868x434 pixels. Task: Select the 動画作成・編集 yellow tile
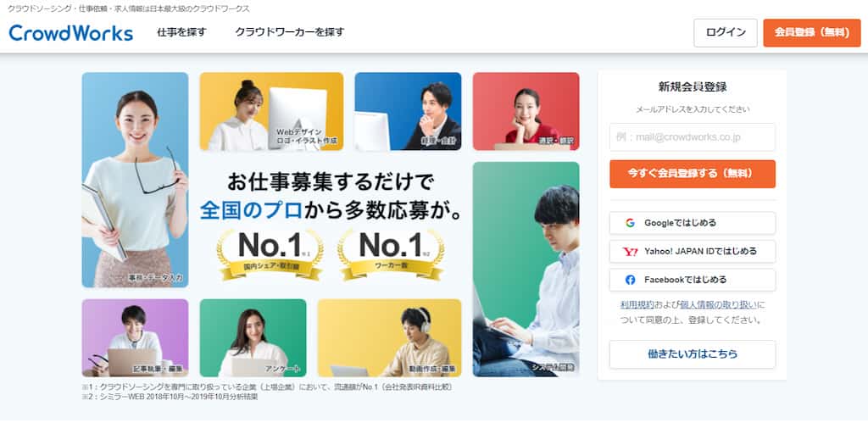[x=389, y=338]
